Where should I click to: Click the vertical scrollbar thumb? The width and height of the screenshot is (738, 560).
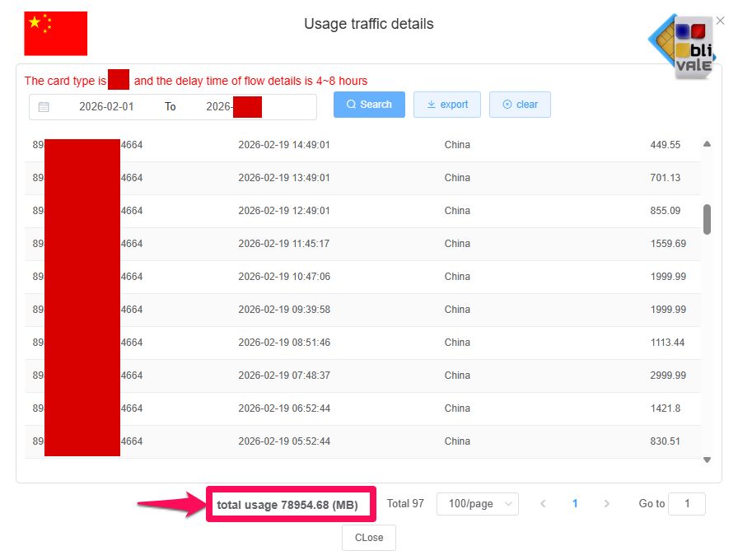pos(707,219)
